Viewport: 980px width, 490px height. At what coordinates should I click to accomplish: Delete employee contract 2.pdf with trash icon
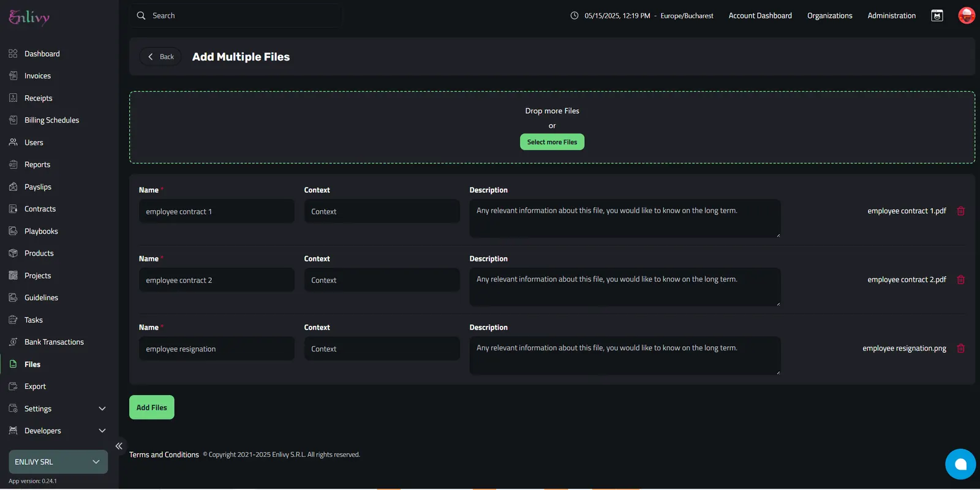(961, 279)
